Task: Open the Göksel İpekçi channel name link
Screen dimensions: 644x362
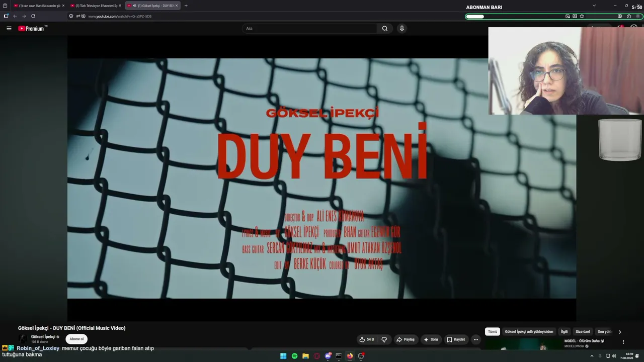Action: [x=43, y=337]
